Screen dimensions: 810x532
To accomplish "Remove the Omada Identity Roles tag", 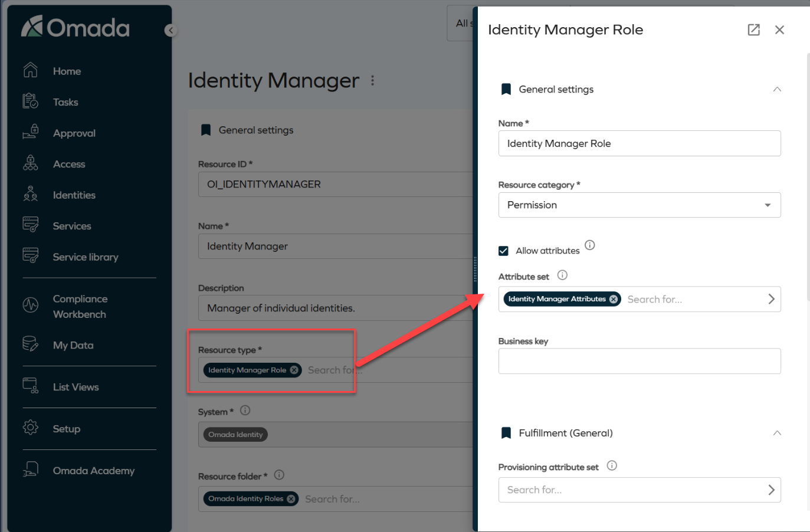I will point(291,499).
